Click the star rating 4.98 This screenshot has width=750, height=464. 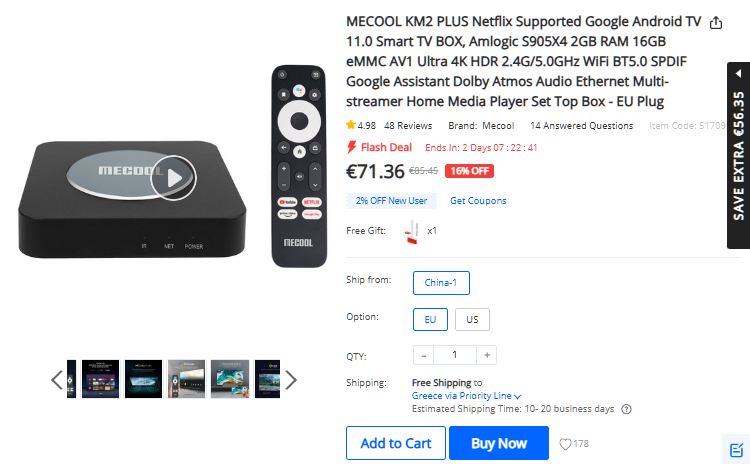[x=361, y=125]
